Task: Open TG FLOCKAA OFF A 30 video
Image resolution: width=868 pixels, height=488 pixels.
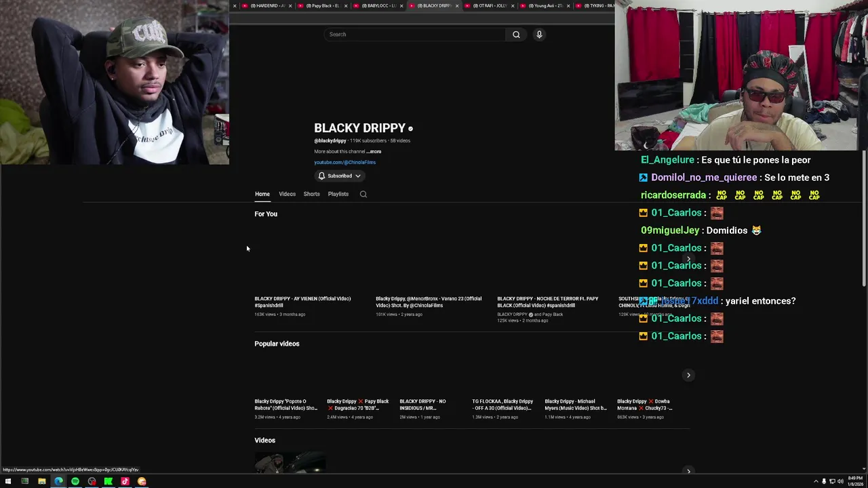Action: point(502,405)
